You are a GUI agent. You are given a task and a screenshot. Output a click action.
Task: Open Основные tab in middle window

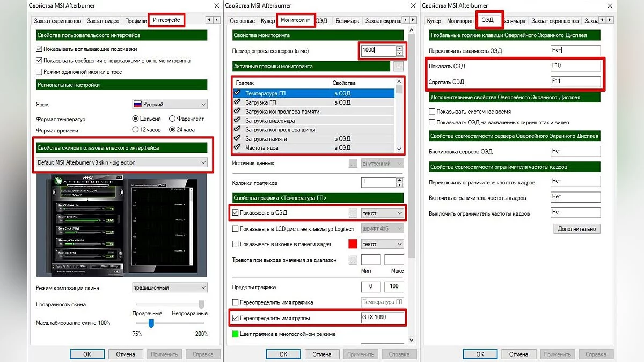(242, 21)
